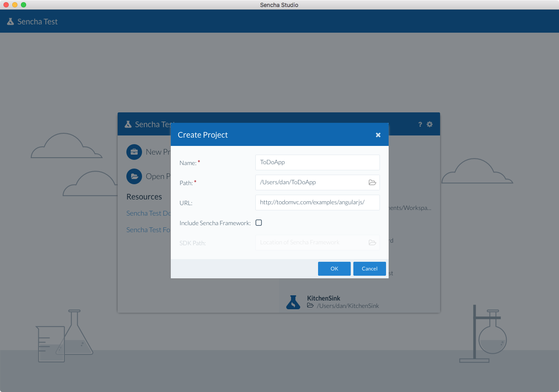The height and width of the screenshot is (392, 559).
Task: Open Sencha Test Docs link
Action: 148,213
